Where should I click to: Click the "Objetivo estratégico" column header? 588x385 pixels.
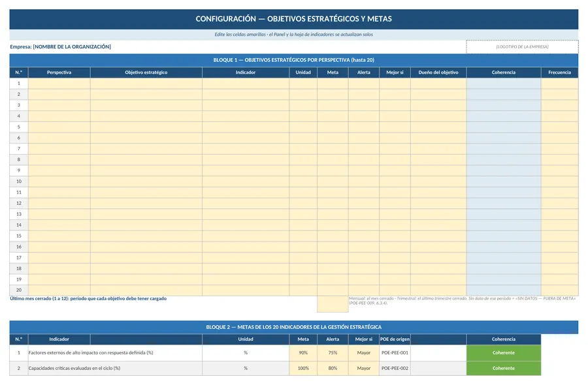pyautogui.click(x=146, y=72)
